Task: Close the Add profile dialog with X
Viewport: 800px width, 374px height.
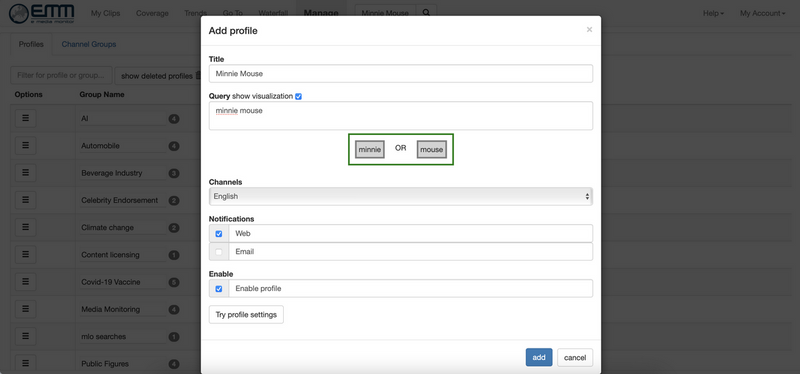Action: pos(589,30)
